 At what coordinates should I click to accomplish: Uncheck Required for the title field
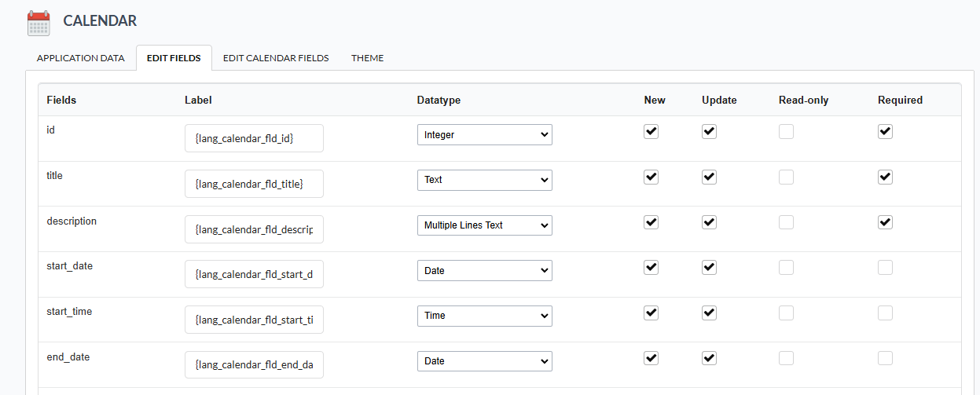[x=885, y=177]
